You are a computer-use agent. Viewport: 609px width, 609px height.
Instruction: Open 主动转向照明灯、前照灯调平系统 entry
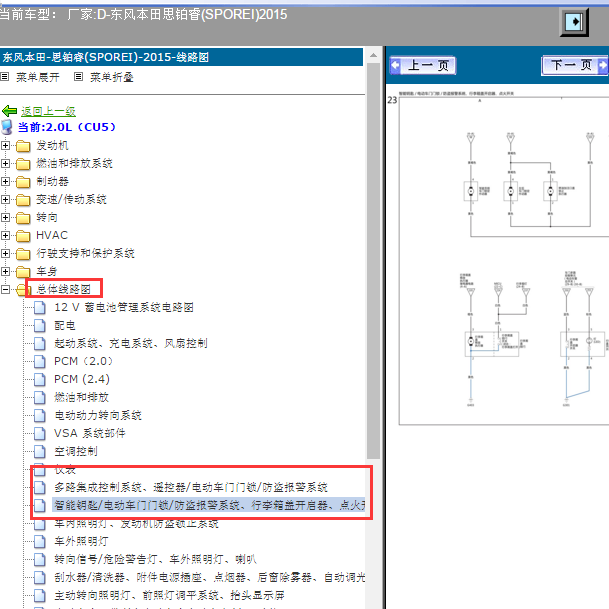169,595
